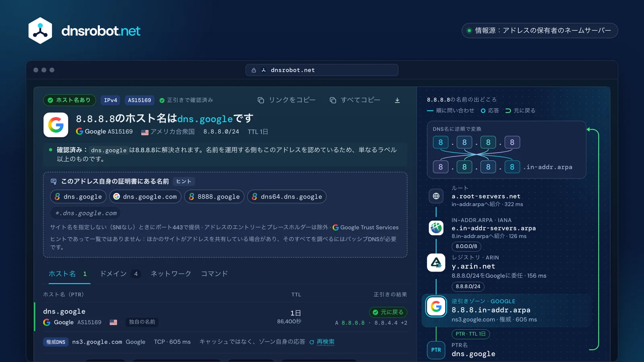The image size is (644, 362).
Task: Select the dns.google certificate name chip
Action: pos(78,197)
